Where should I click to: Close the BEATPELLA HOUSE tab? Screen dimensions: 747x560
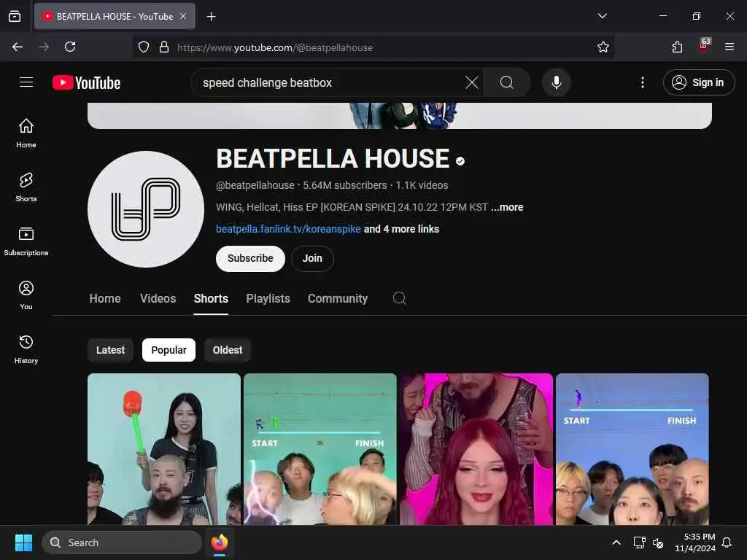coord(183,16)
